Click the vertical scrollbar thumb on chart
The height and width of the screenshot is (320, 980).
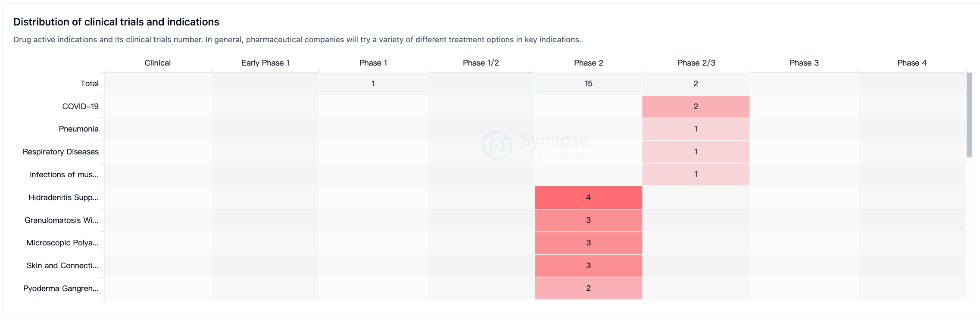pyautogui.click(x=969, y=115)
